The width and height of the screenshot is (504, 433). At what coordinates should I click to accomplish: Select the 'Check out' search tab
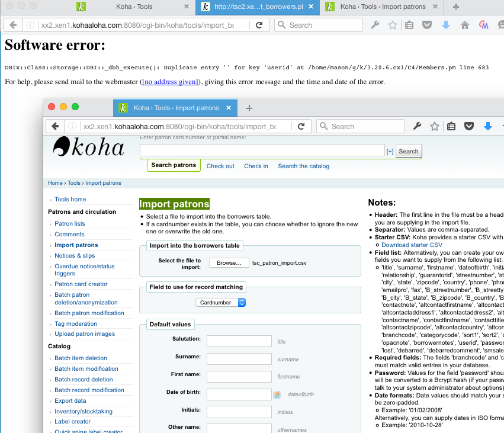click(x=220, y=166)
